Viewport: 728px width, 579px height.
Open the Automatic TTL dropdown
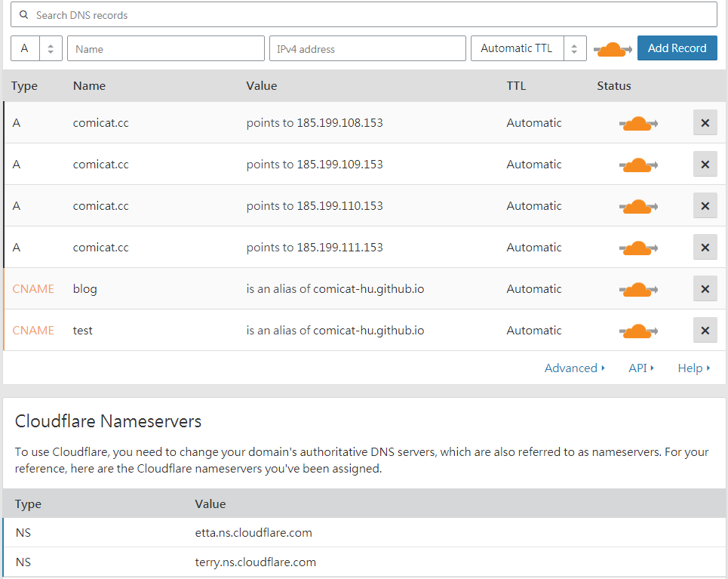[x=528, y=48]
